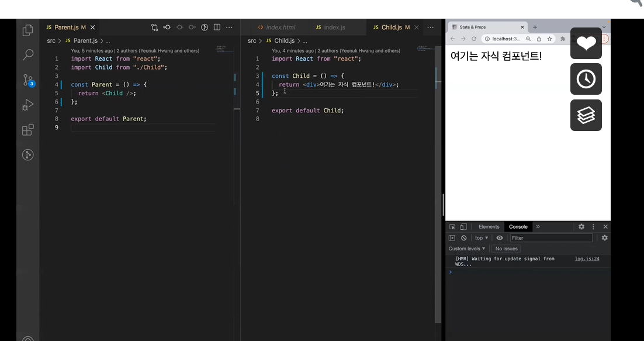Click the src breadcrumb above Child.js
The image size is (644, 341).
pos(252,41)
